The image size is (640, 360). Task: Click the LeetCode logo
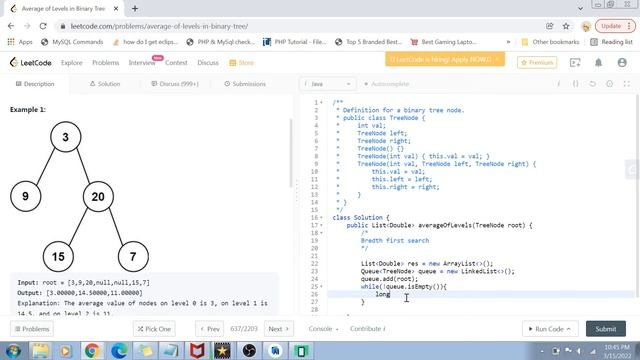pos(31,62)
